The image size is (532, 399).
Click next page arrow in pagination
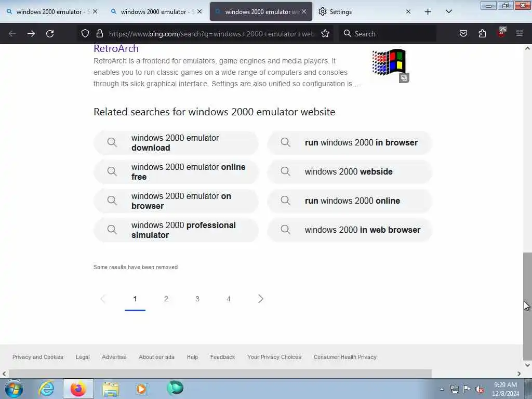[x=260, y=299]
